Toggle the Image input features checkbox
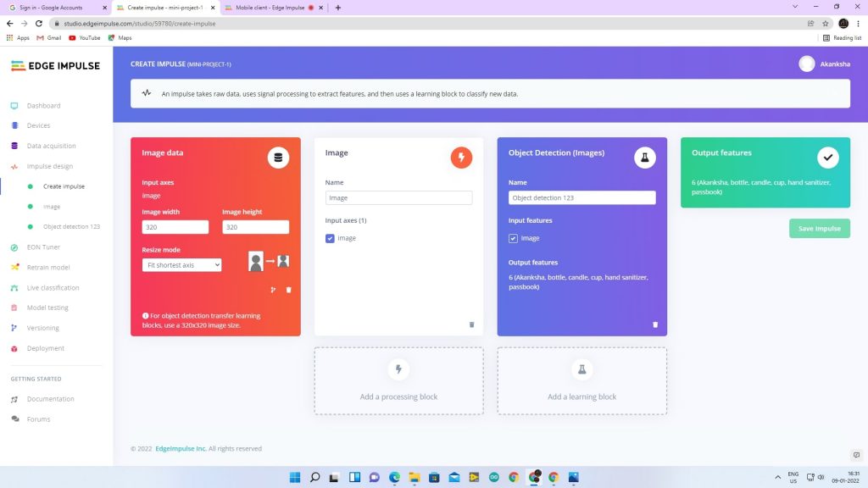This screenshot has width=868, height=488. [513, 239]
